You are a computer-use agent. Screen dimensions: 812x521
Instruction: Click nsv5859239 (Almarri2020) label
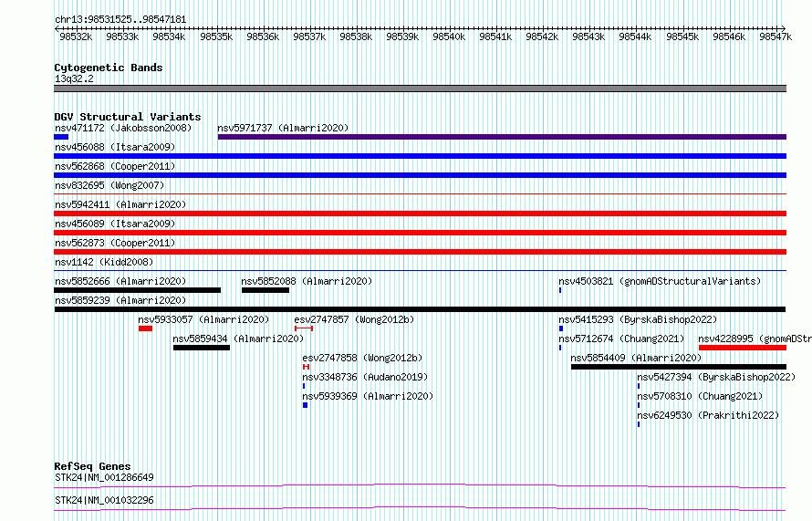[120, 300]
